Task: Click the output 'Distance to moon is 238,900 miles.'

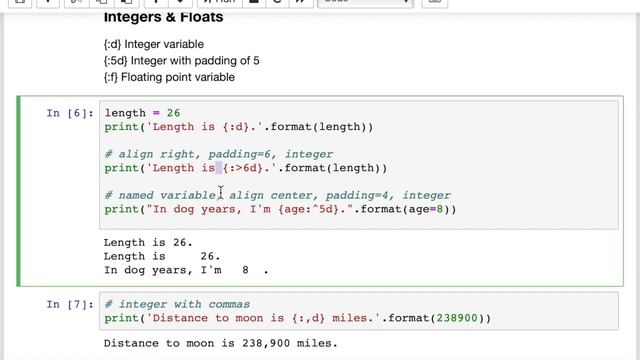Action: [x=221, y=343]
